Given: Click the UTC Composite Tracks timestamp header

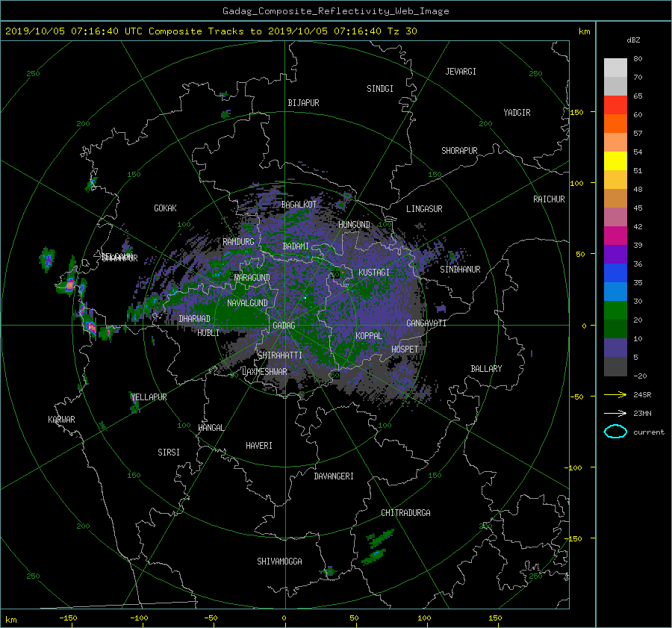Looking at the screenshot, I should coord(211,31).
